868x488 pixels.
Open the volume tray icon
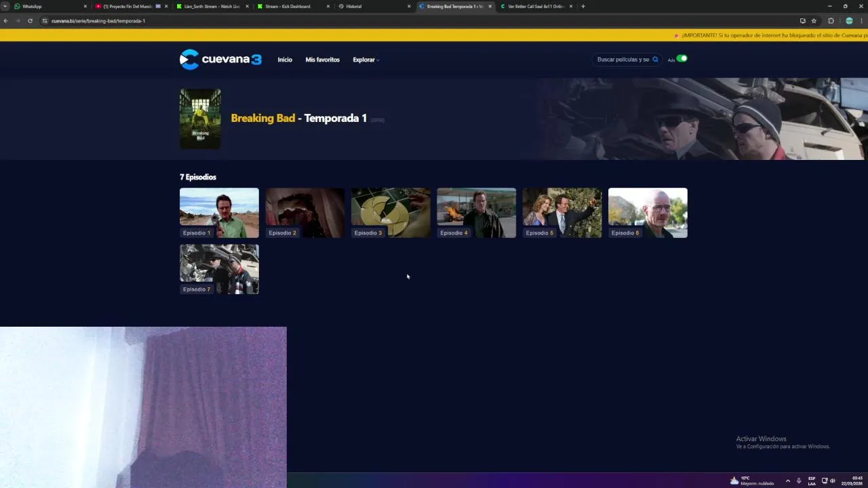(833, 481)
